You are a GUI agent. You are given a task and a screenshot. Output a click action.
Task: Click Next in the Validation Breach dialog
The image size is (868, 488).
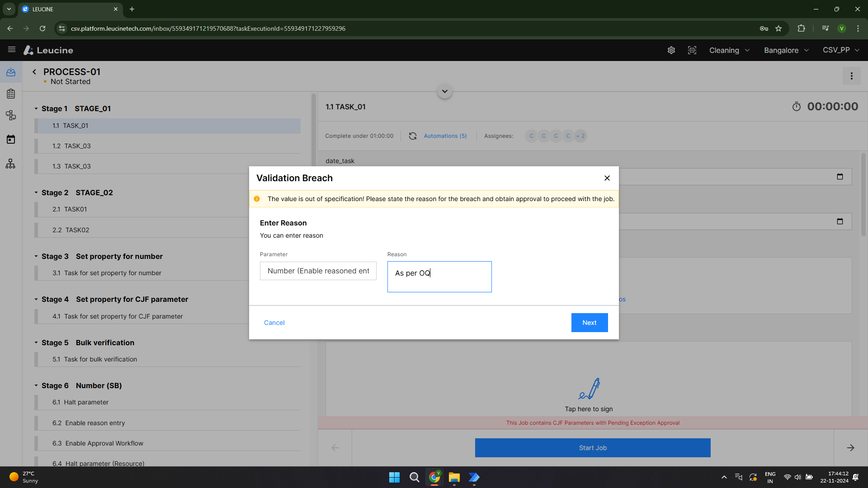pyautogui.click(x=589, y=322)
